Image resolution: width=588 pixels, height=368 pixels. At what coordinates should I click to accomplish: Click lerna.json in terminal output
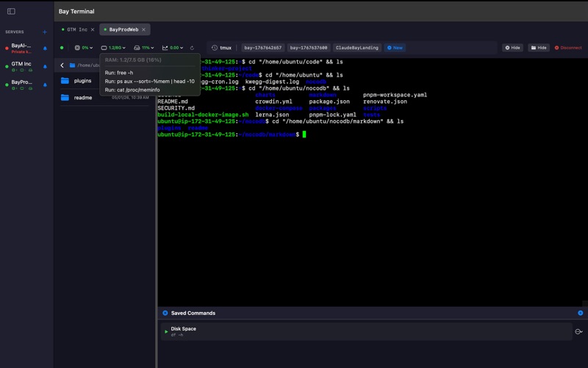(272, 115)
